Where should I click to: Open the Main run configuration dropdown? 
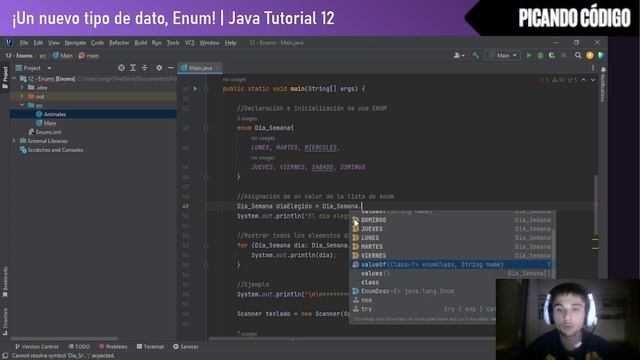coord(503,55)
